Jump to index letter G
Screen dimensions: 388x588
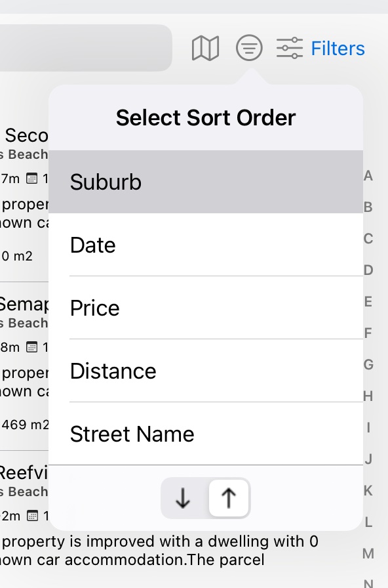368,364
